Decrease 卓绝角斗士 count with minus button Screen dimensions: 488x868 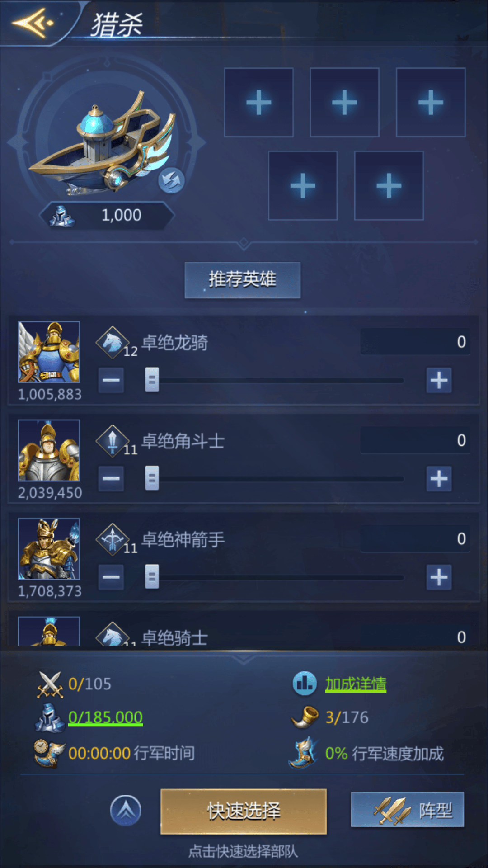[111, 478]
